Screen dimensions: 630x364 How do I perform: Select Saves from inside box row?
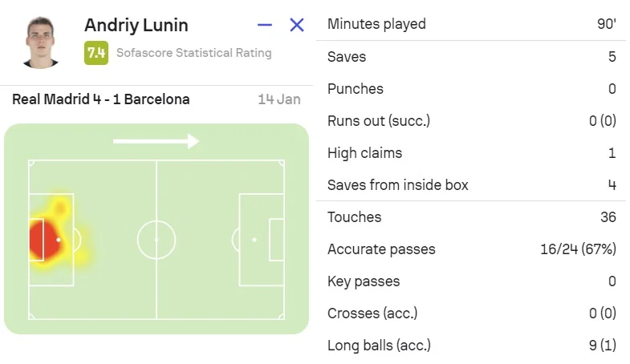click(471, 185)
